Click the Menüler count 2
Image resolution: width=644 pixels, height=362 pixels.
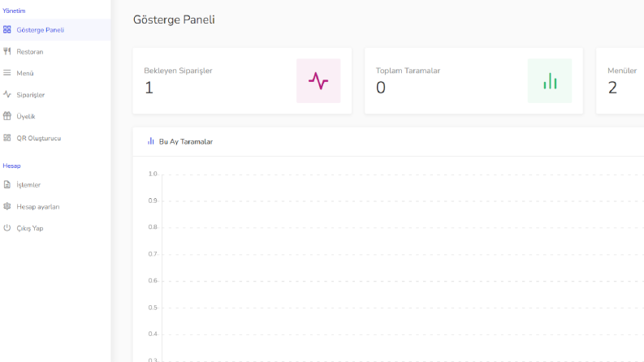pyautogui.click(x=612, y=88)
